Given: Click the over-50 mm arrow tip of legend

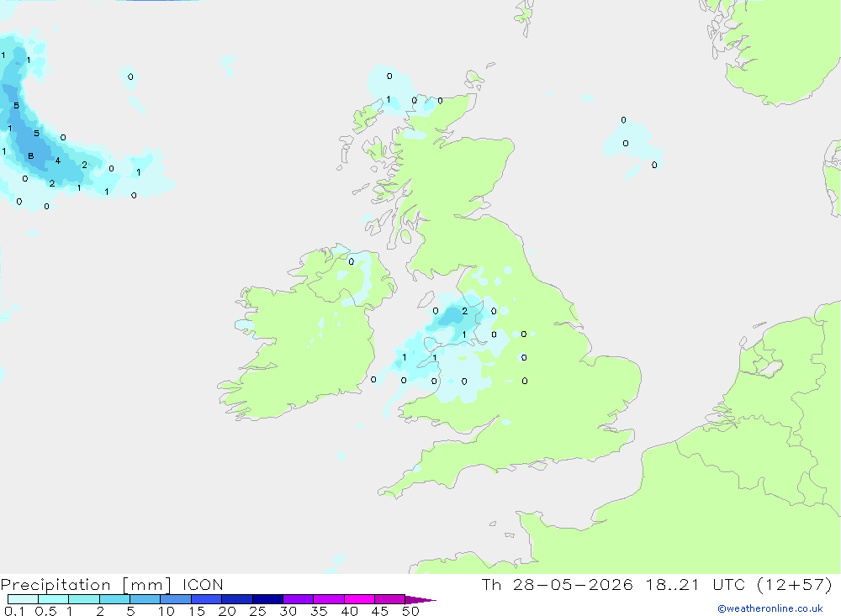Looking at the screenshot, I should (x=420, y=600).
